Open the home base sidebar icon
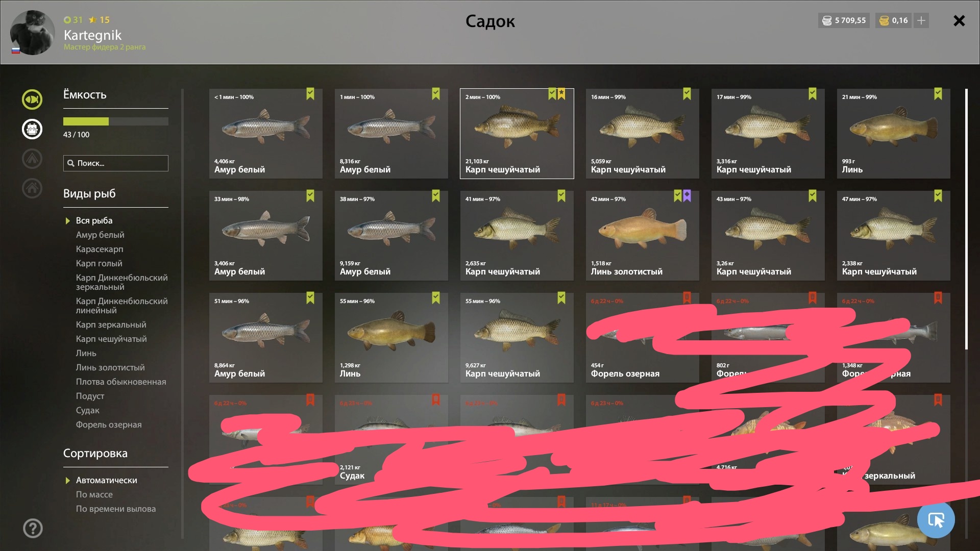980x551 pixels. pos(32,188)
